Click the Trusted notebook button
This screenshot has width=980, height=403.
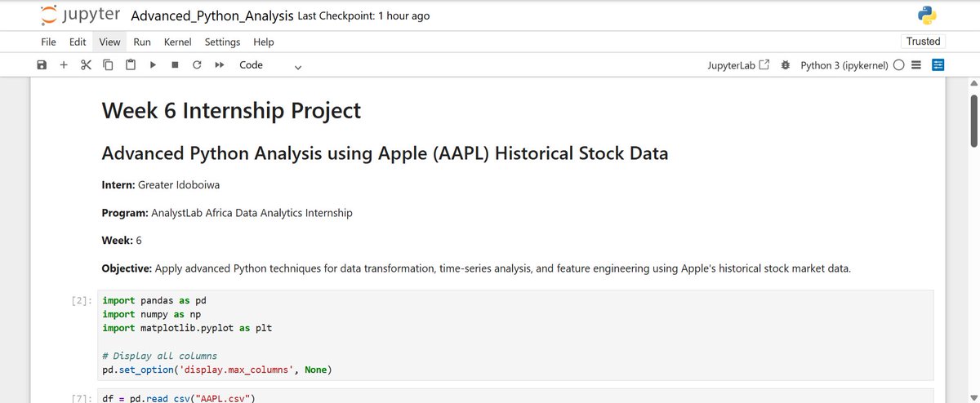tap(924, 42)
